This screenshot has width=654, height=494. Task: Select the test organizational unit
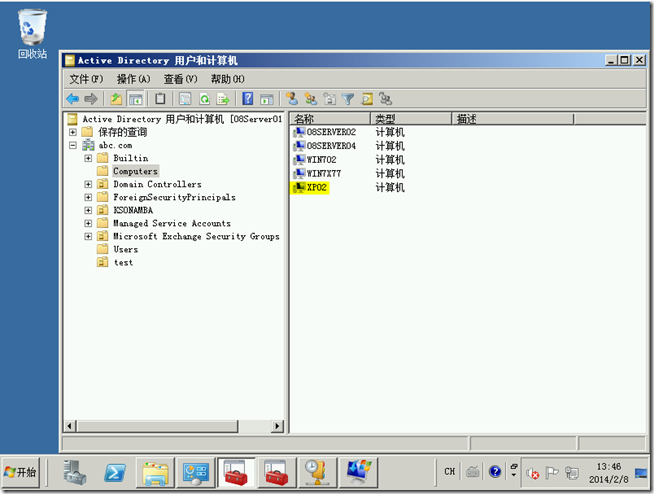coord(123,262)
